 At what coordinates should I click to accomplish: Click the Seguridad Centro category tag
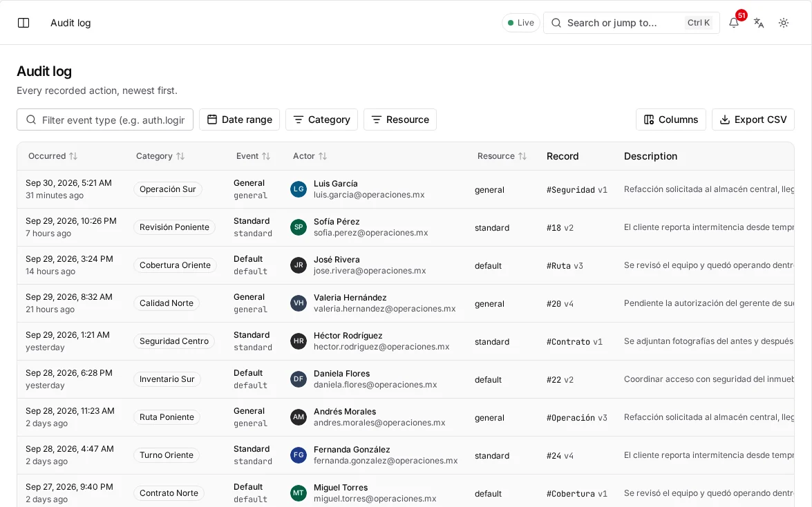(174, 341)
